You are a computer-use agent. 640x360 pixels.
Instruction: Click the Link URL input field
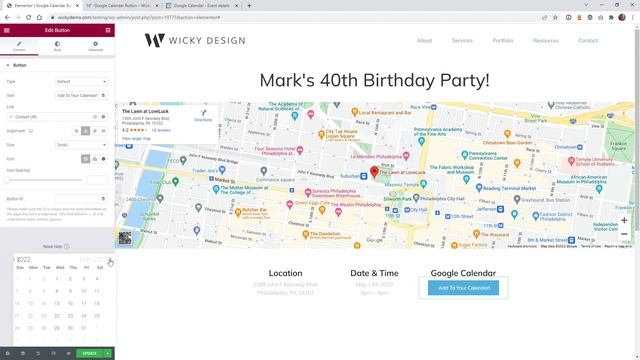(x=48, y=117)
